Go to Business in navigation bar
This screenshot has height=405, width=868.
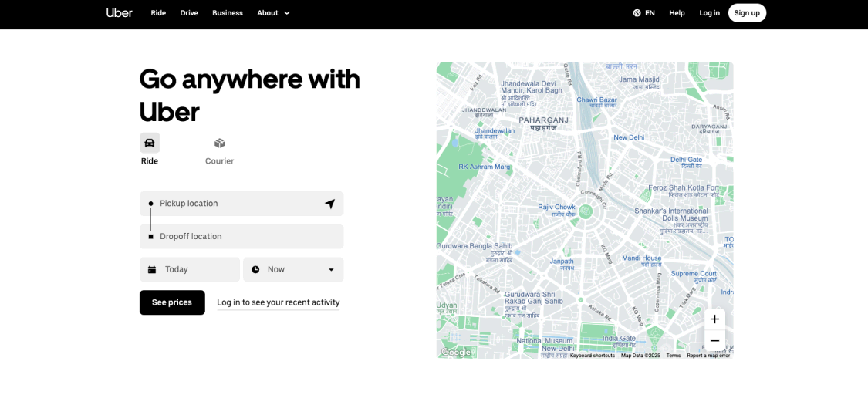[x=228, y=13]
